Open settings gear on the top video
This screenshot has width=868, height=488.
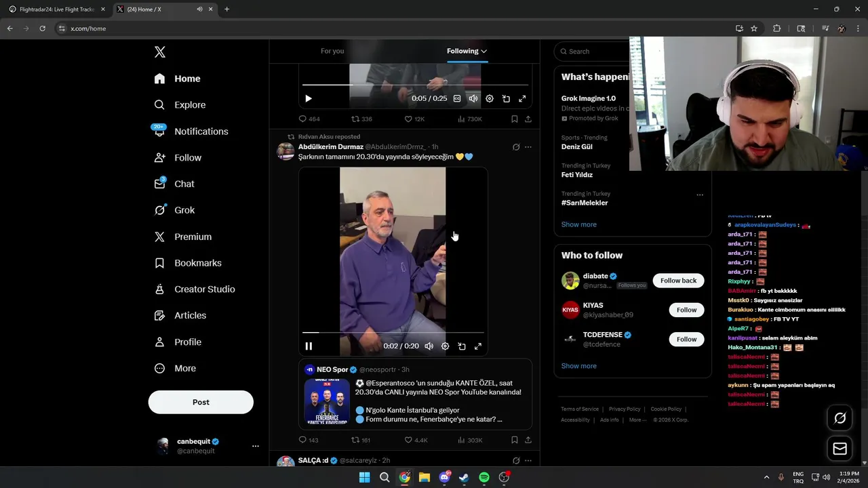click(x=490, y=99)
